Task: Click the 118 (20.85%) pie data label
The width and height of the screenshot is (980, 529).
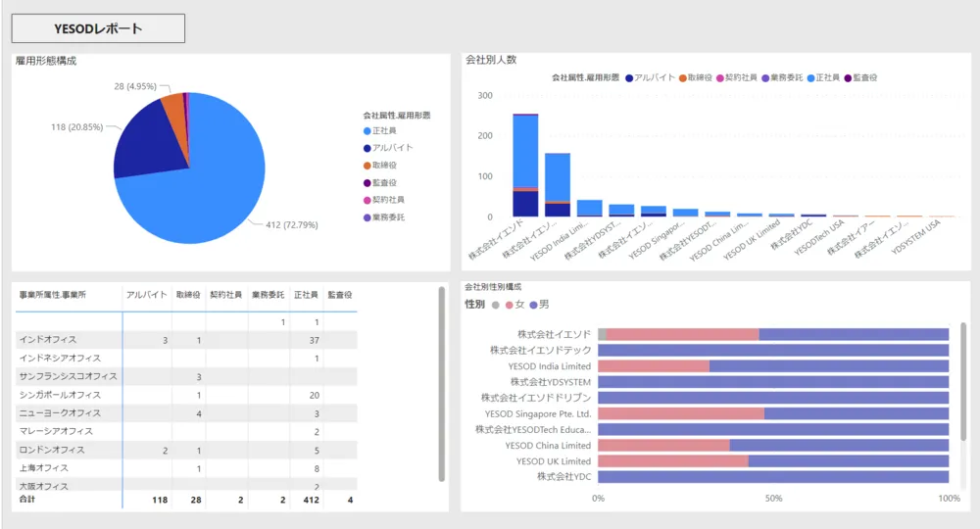Action: tap(76, 126)
